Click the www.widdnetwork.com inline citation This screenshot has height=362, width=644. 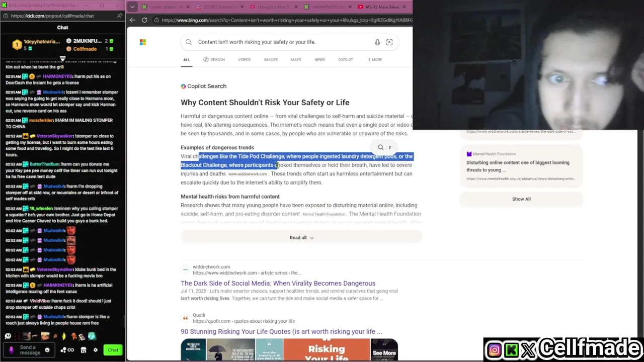click(248, 174)
